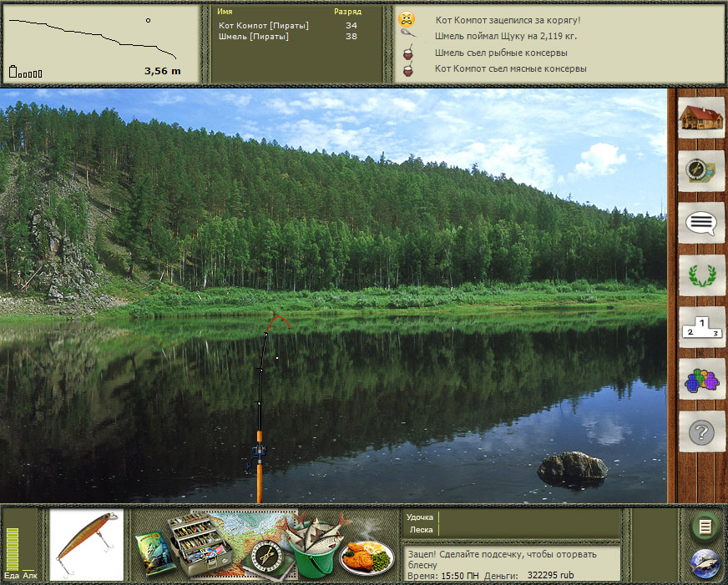728x585 pixels.
Task: Open the chat speech bubble
Action: [x=700, y=223]
